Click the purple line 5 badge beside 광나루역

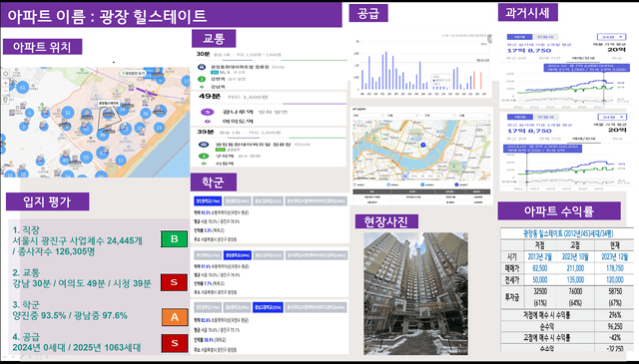pyautogui.click(x=207, y=112)
